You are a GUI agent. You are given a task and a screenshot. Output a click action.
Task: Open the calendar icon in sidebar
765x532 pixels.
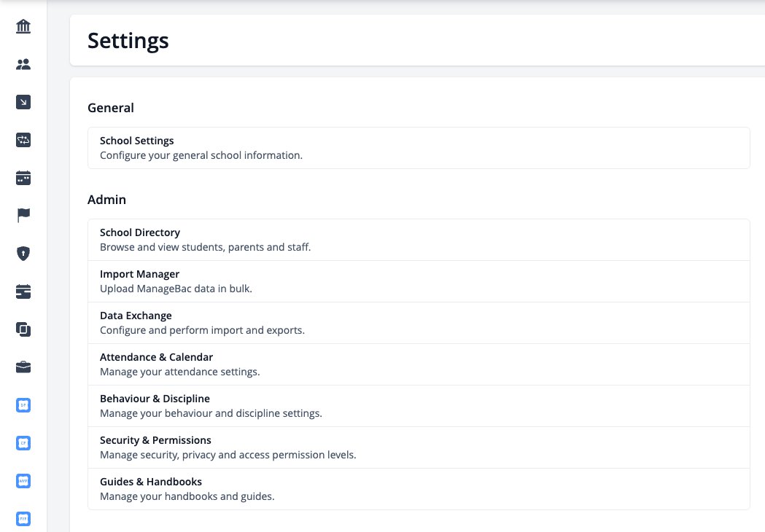coord(23,178)
